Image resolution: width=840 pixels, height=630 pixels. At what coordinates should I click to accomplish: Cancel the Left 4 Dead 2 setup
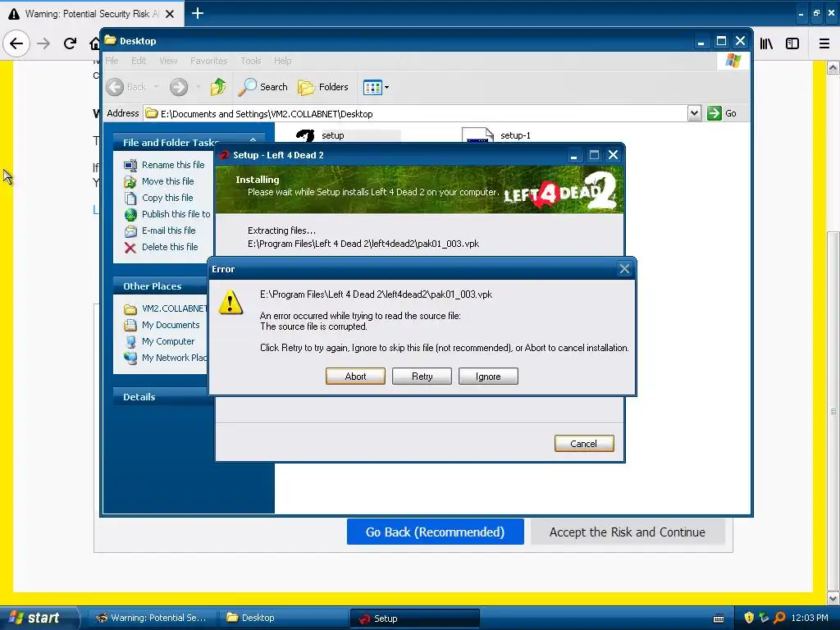pos(584,444)
